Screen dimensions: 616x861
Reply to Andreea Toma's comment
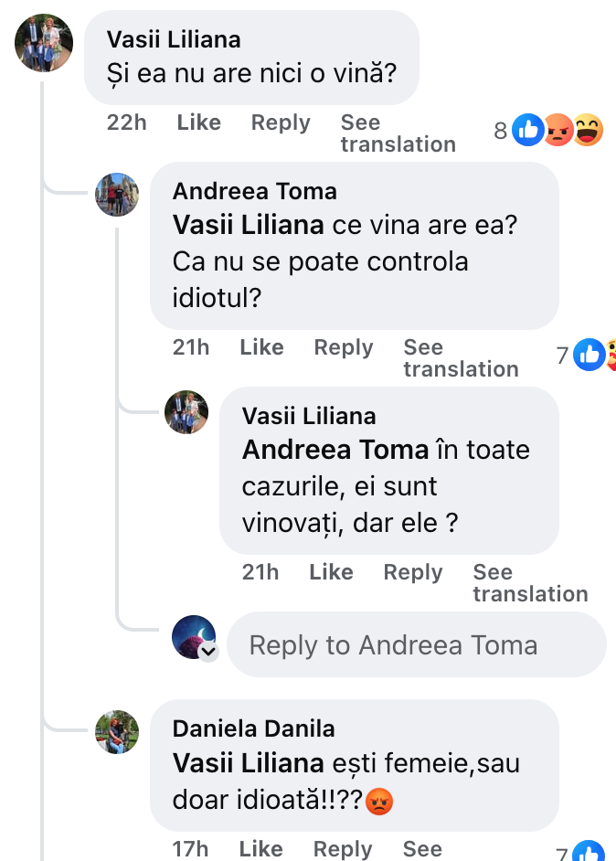tap(343, 347)
